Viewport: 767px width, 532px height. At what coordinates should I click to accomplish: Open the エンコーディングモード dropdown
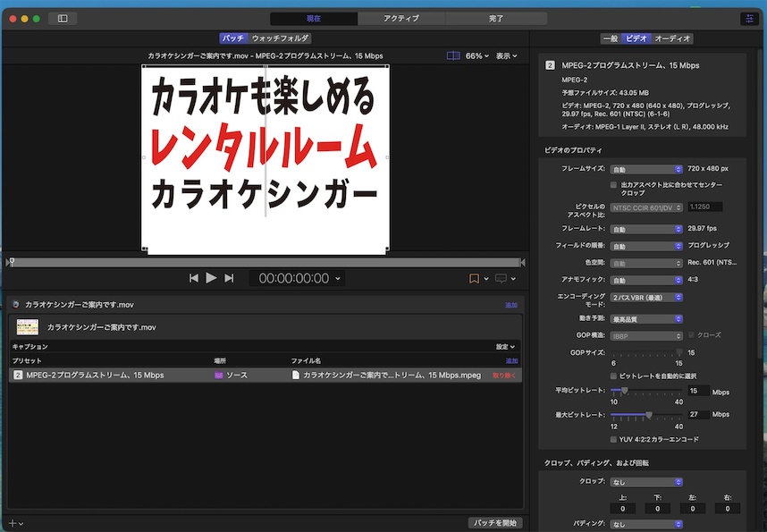point(647,297)
